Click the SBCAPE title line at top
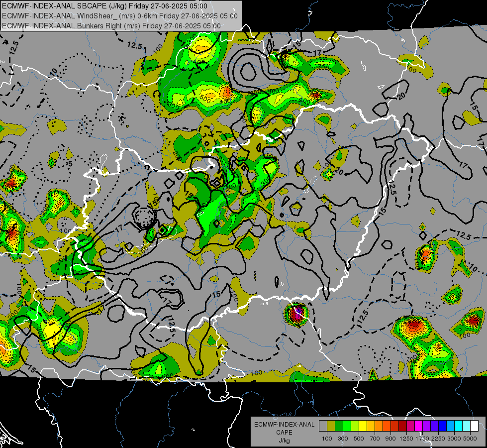487x448 pixels. coord(104,6)
